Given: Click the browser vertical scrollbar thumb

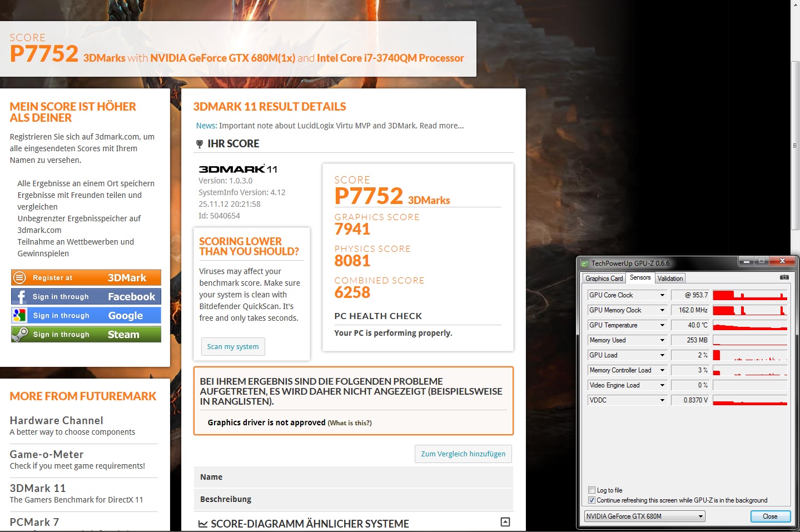Looking at the screenshot, I should point(795,146).
